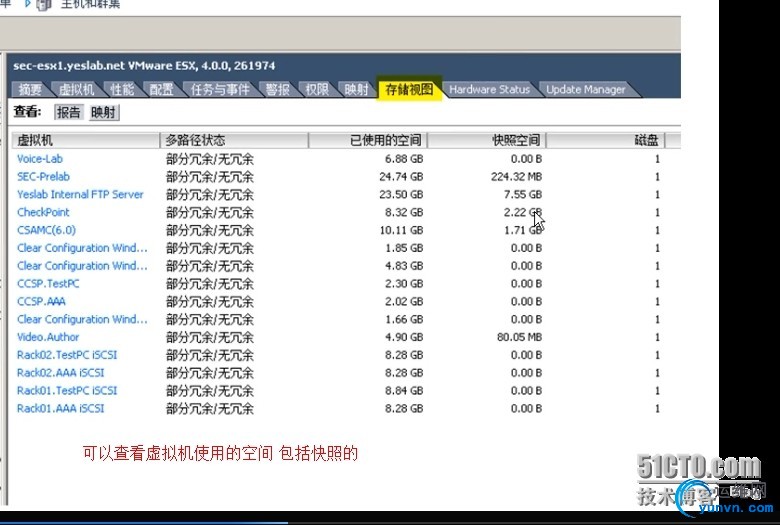The image size is (780, 525).
Task: Open the 任务与事件 tab
Action: click(x=220, y=90)
